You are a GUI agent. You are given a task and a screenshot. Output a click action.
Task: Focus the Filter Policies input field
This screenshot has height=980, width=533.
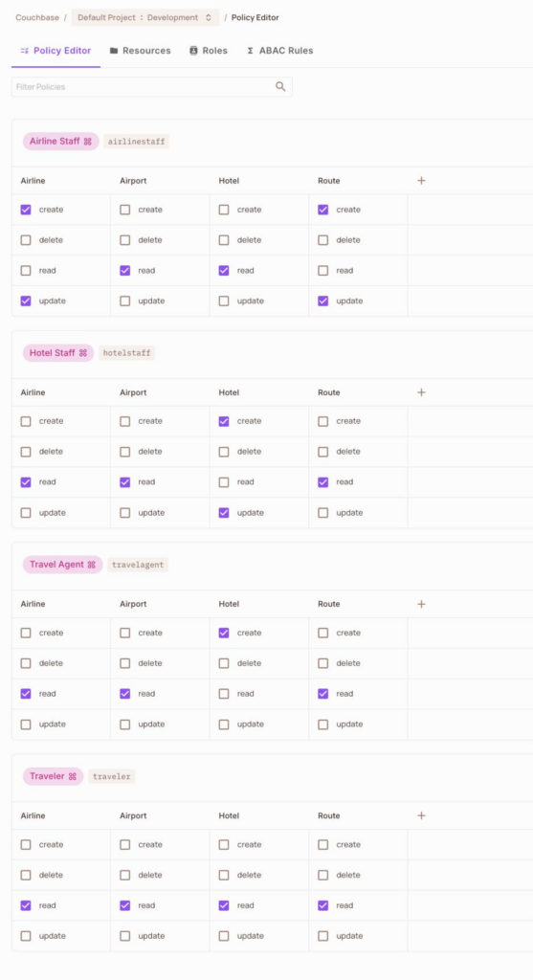[x=152, y=87]
